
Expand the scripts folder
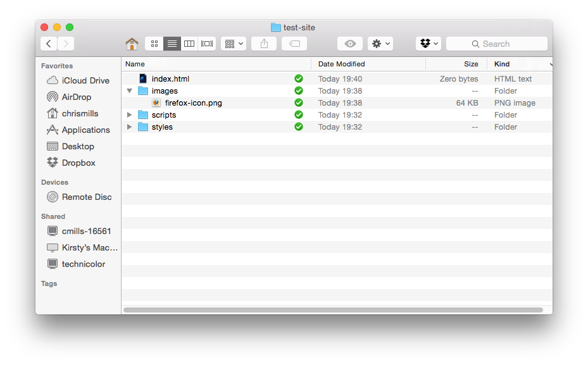pyautogui.click(x=130, y=114)
